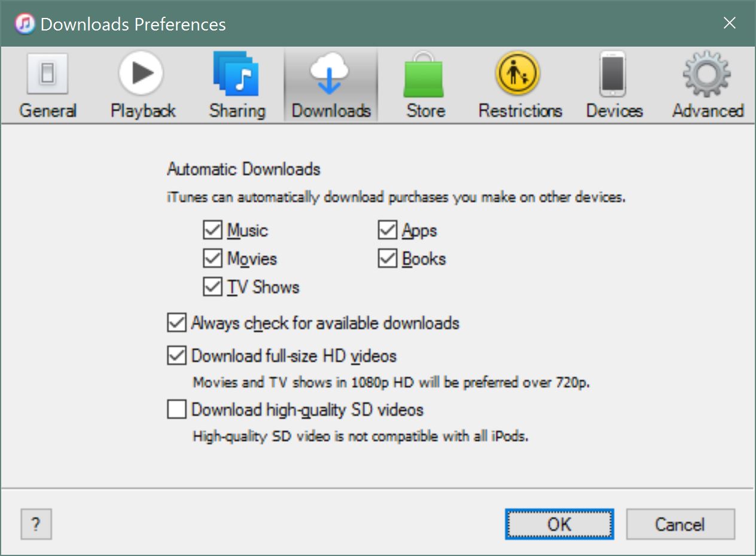Click OK to save preferences
Image resolution: width=756 pixels, height=556 pixels.
[x=559, y=524]
